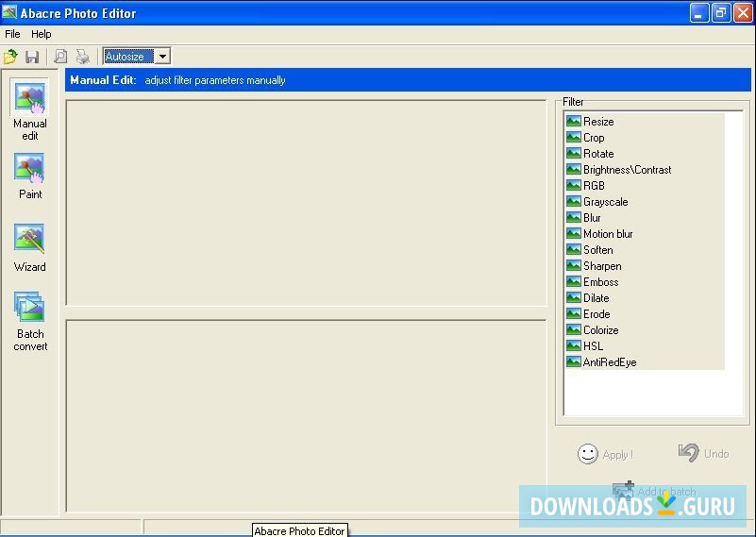Select the RGB text in filter list
The width and height of the screenshot is (756, 537).
click(x=594, y=186)
